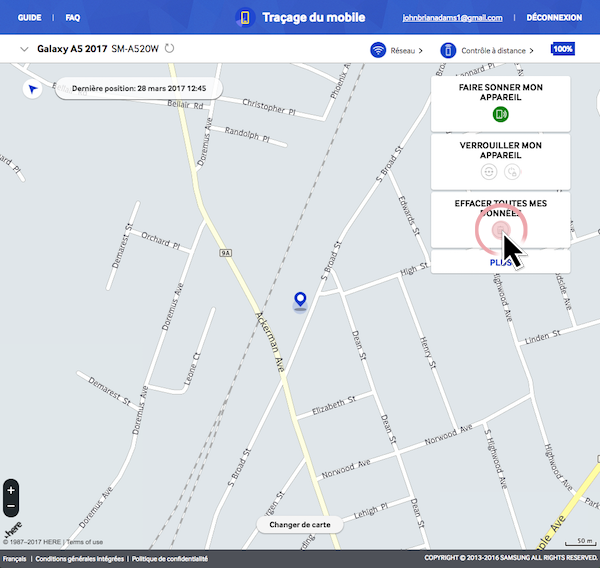Click Changer de carte button
This screenshot has height=568, width=600.
300,525
